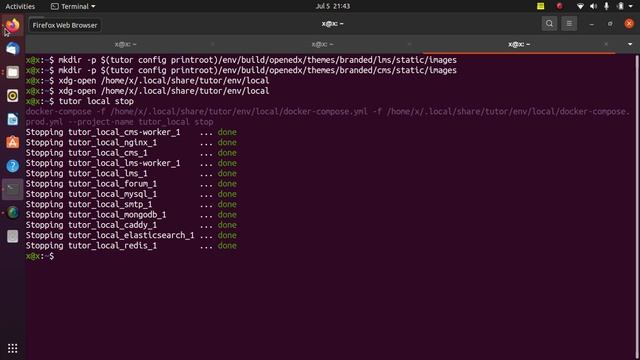Open the Files manager dock icon
This screenshot has height=360, width=640.
pos(13,72)
